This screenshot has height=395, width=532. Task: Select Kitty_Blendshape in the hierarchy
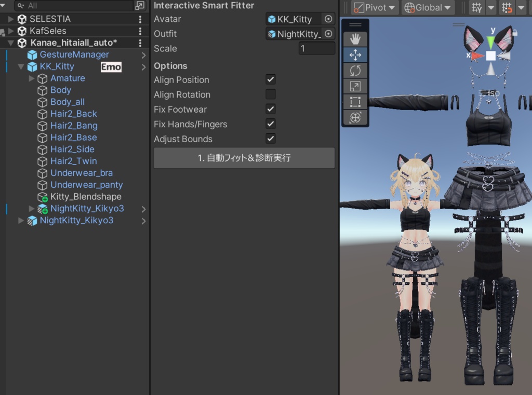pyautogui.click(x=86, y=197)
